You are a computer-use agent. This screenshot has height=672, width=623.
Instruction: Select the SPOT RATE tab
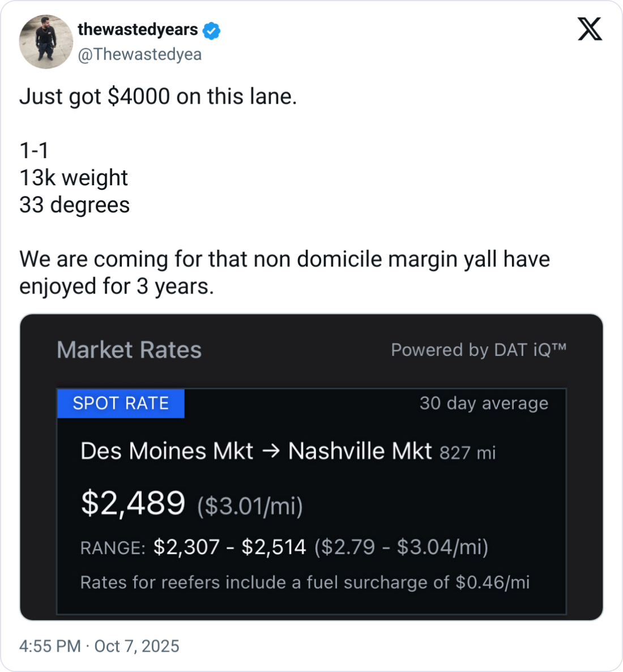point(121,403)
